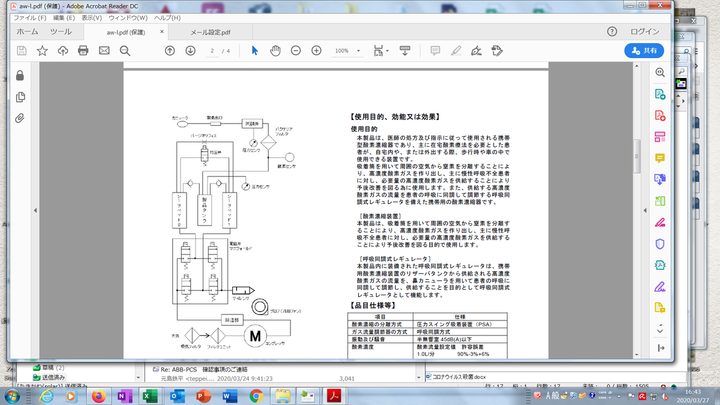Choose the arrow Selection tool
720x405 pixels.
(x=254, y=50)
